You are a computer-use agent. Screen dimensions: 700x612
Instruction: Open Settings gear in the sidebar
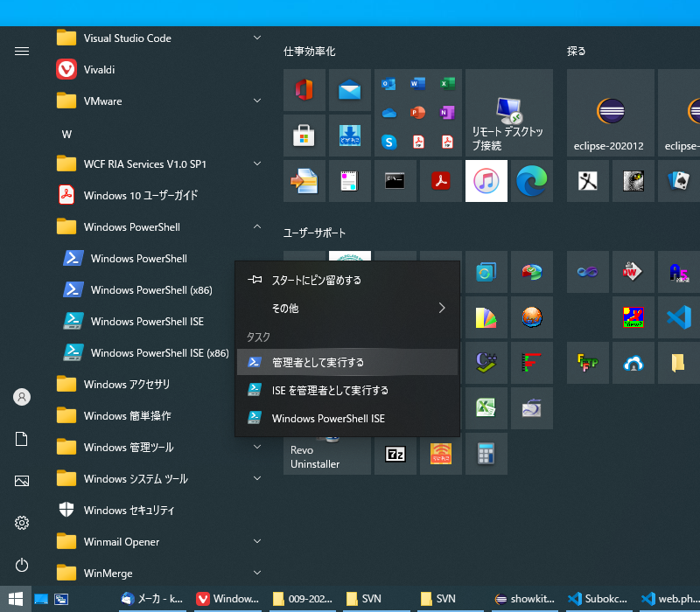click(22, 523)
